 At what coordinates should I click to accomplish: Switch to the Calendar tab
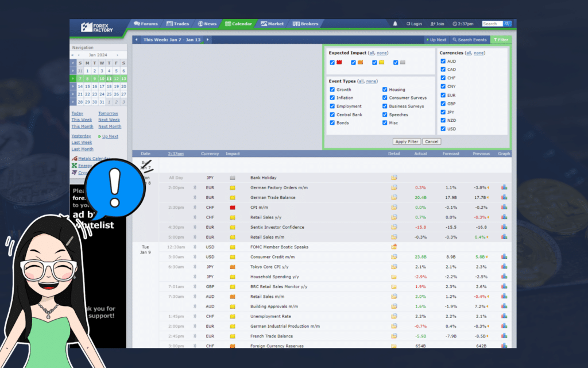point(238,24)
